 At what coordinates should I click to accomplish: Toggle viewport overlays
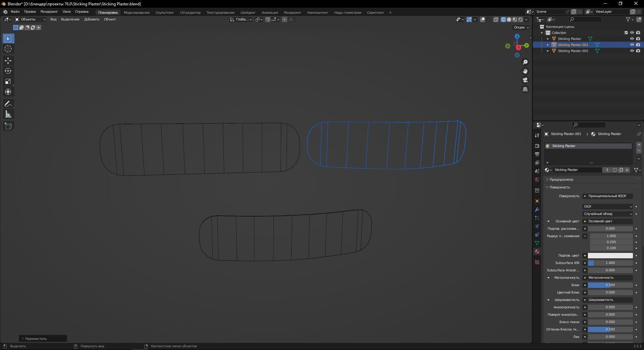(483, 19)
